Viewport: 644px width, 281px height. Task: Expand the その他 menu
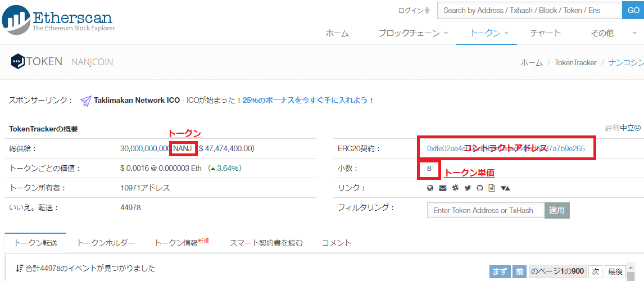(x=614, y=33)
